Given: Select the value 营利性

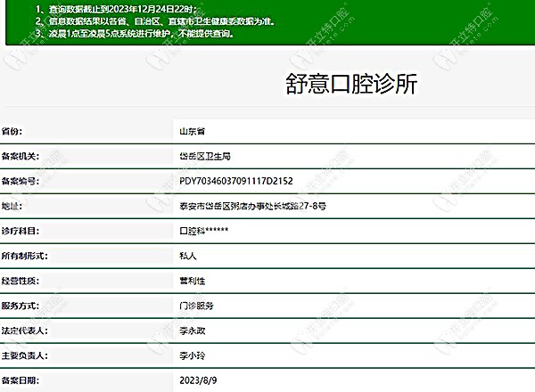Looking at the screenshot, I should [192, 281].
